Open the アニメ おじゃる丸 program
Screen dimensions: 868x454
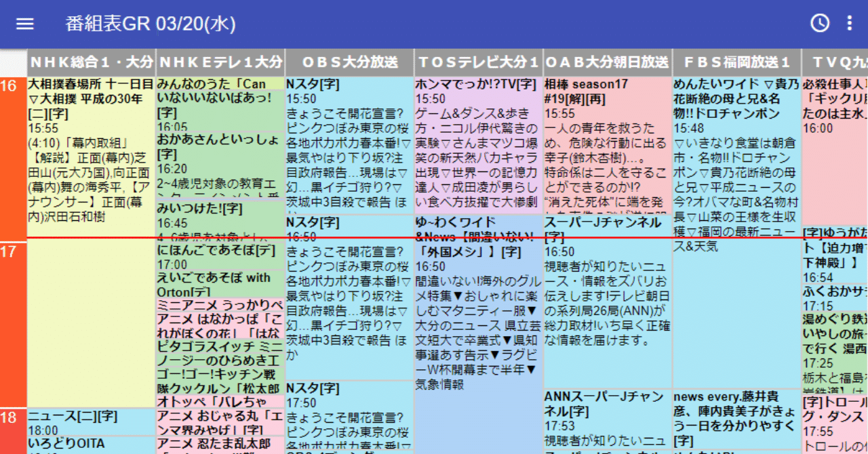(x=220, y=421)
